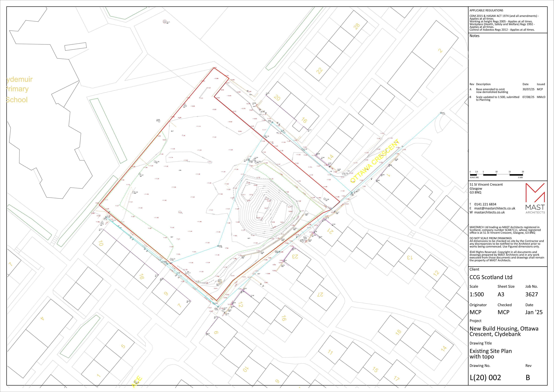The image size is (554, 392).
Task: Open the website address after 'W'
Action: [490, 212]
